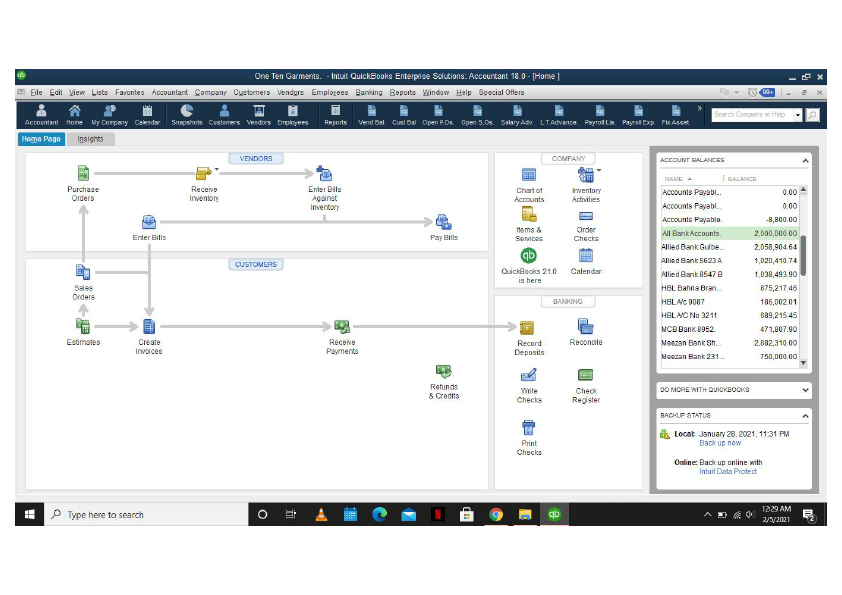The height and width of the screenshot is (595, 842).
Task: Open the File menu
Action: [x=37, y=92]
